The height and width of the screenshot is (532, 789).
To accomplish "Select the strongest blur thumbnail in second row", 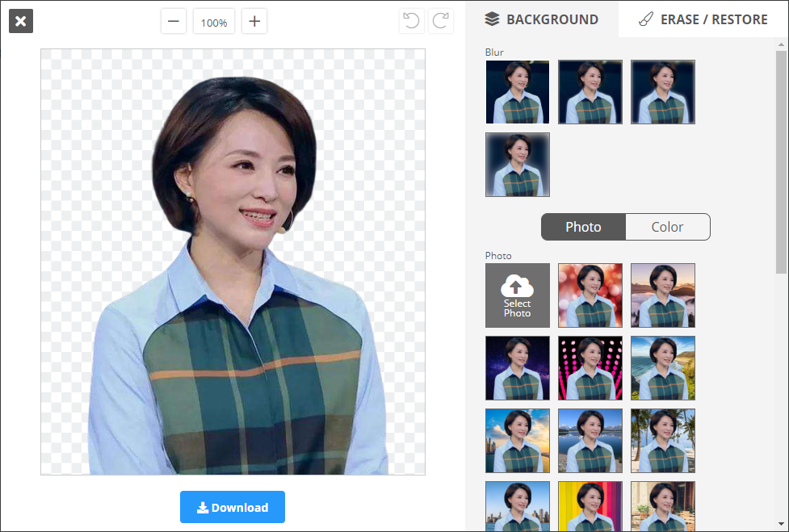I will (x=518, y=165).
